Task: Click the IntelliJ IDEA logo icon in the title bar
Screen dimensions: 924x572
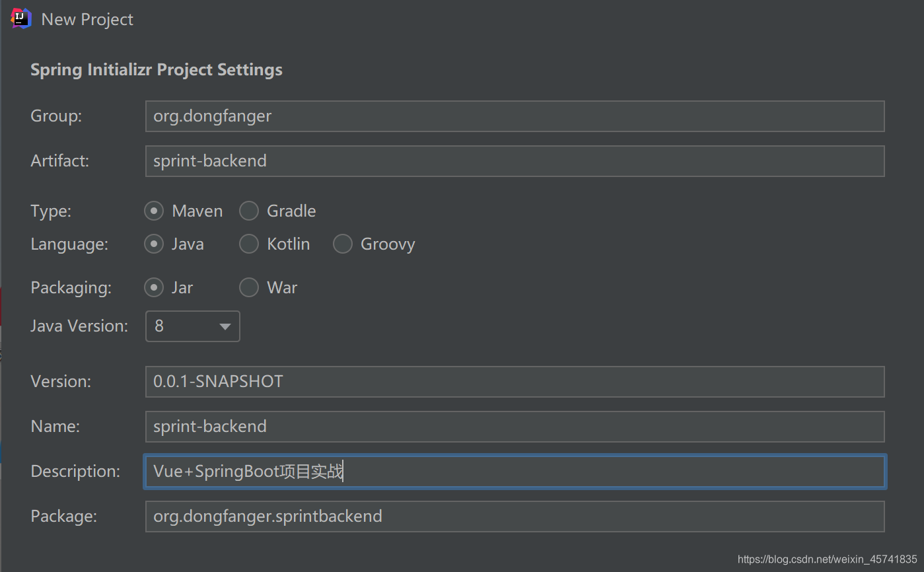Action: 21,18
